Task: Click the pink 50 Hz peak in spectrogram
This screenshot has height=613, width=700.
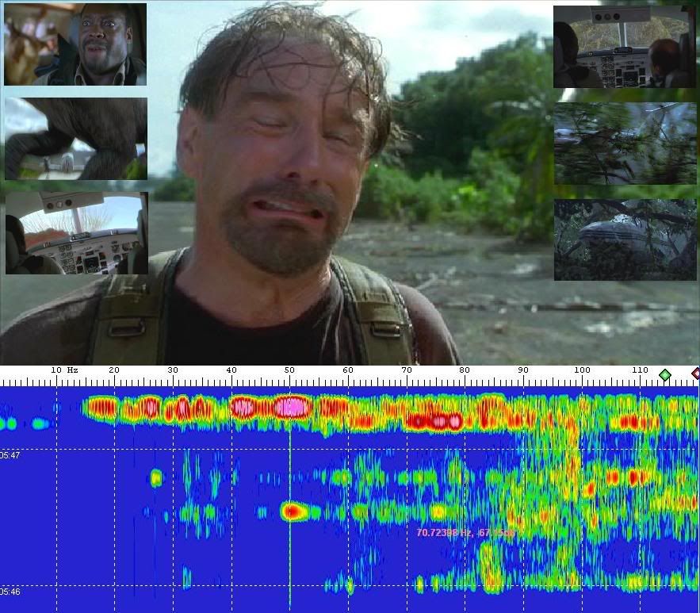Action: (x=291, y=408)
